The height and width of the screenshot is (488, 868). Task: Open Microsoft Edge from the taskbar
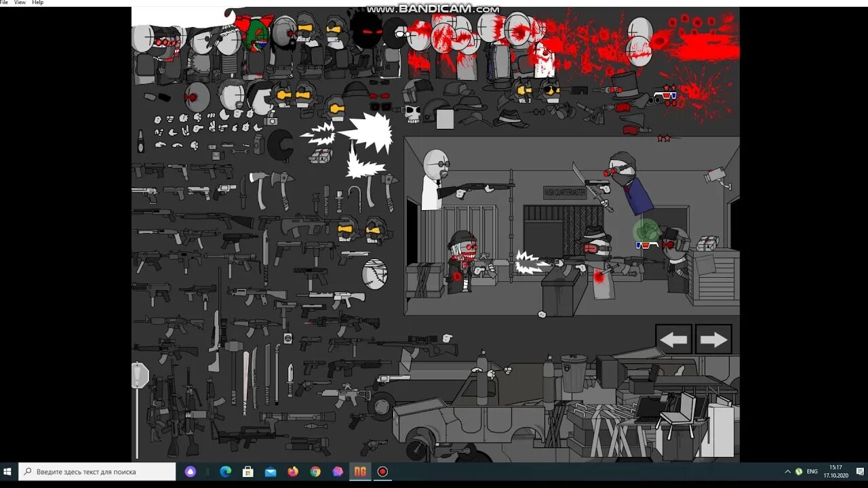(x=226, y=472)
